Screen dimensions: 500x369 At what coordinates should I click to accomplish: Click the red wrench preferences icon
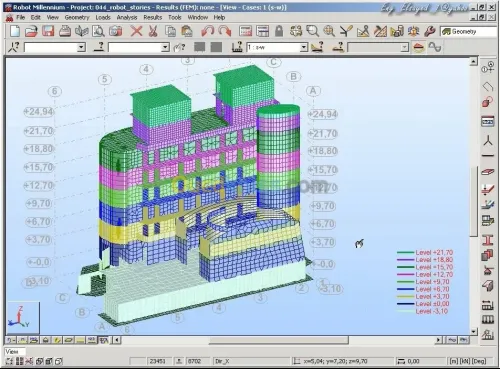[430, 31]
